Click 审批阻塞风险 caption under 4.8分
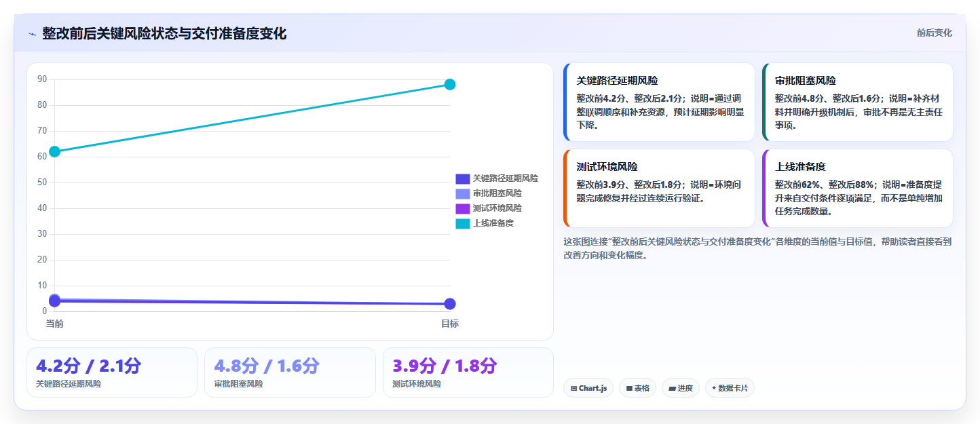This screenshot has height=424, width=980. pos(238,384)
